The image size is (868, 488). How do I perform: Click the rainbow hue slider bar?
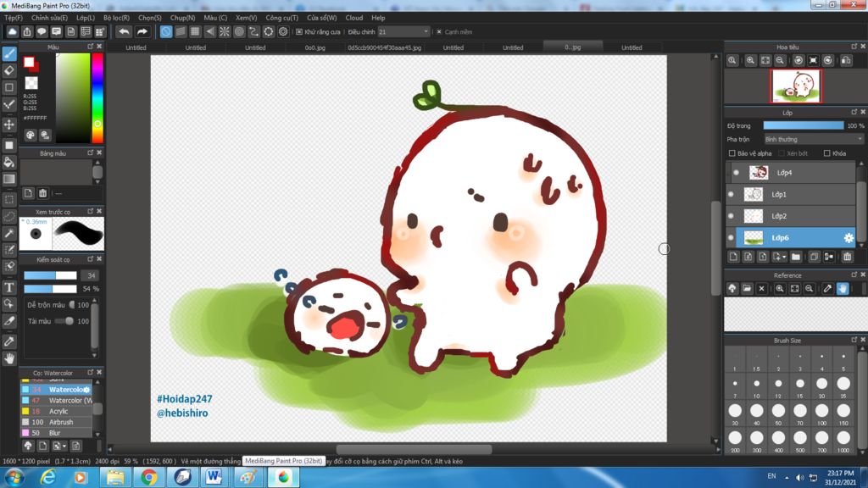click(97, 97)
